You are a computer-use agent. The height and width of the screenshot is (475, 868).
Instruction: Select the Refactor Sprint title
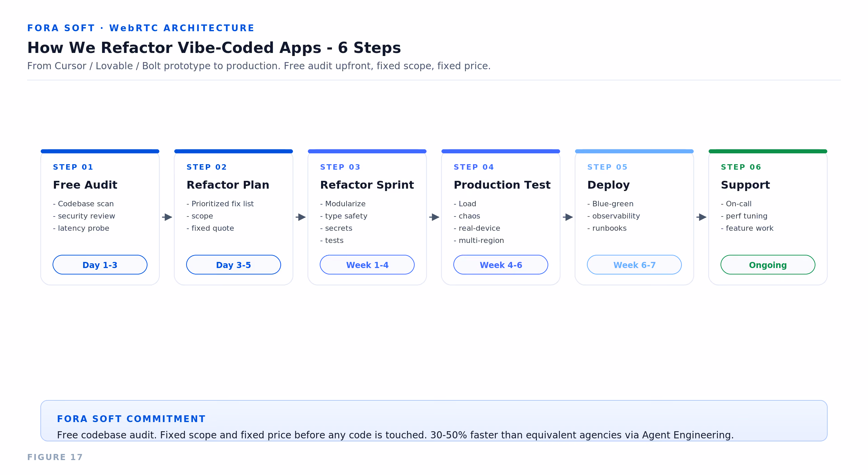pyautogui.click(x=367, y=185)
